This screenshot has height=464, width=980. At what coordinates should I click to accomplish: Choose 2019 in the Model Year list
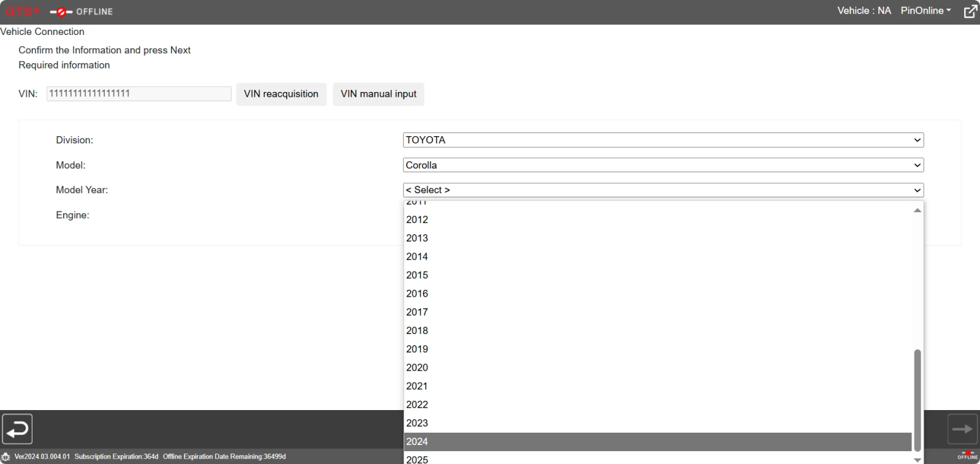658,349
